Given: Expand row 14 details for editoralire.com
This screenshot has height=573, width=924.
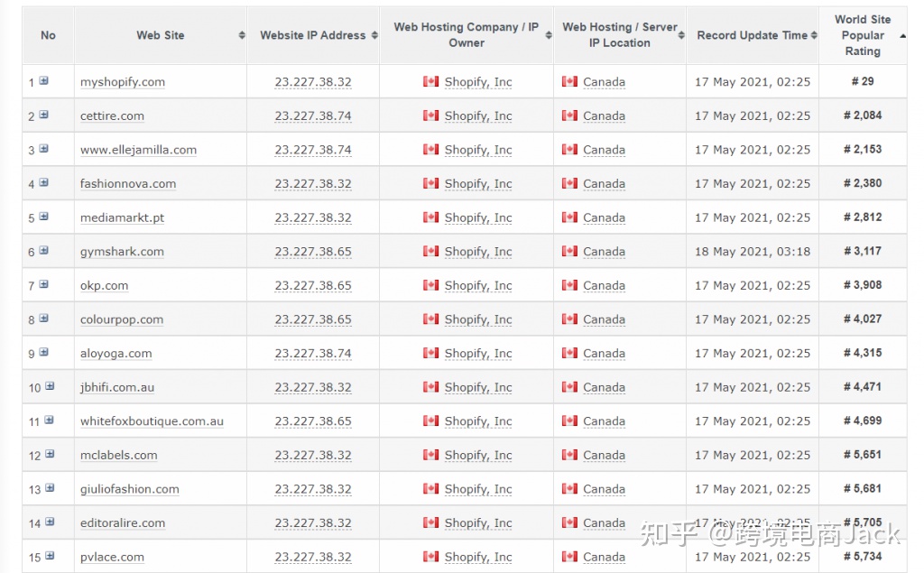Looking at the screenshot, I should (50, 522).
